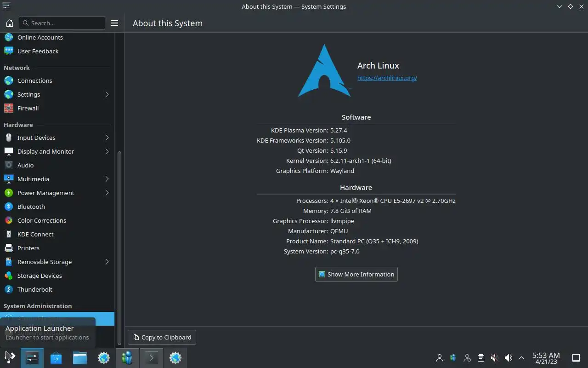Open Dolphin file manager from the taskbar
588x368 pixels.
[x=80, y=357]
